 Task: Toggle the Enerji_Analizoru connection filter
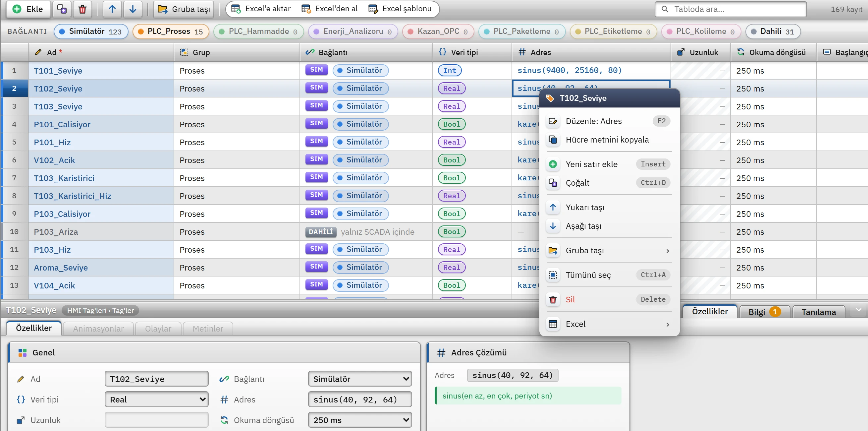coord(353,31)
